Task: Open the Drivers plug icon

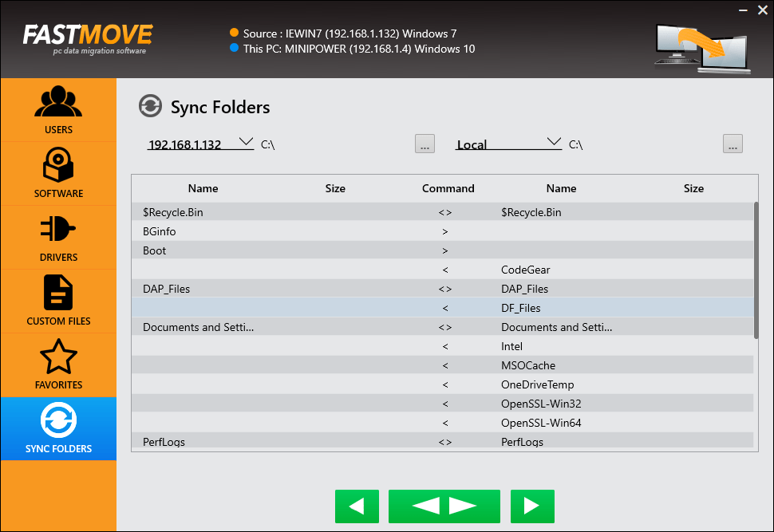Action: tap(58, 228)
